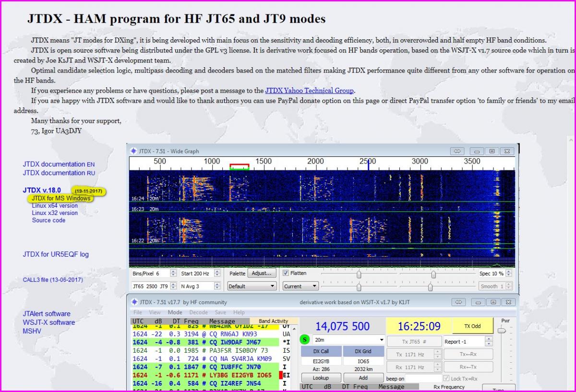Select the Band Activity tab
This screenshot has width=576, height=392.
[273, 321]
